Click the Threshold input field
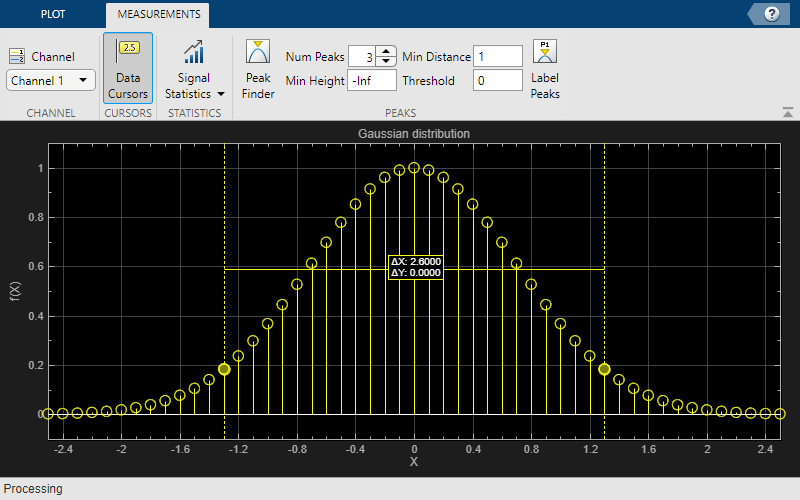The width and height of the screenshot is (800, 500). [x=497, y=81]
